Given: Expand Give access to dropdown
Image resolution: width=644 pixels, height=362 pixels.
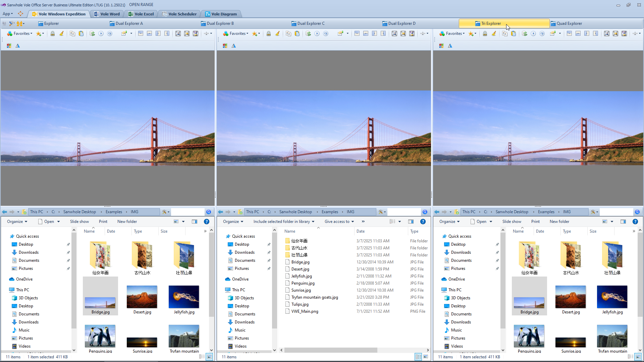Looking at the screenshot, I should click(339, 222).
